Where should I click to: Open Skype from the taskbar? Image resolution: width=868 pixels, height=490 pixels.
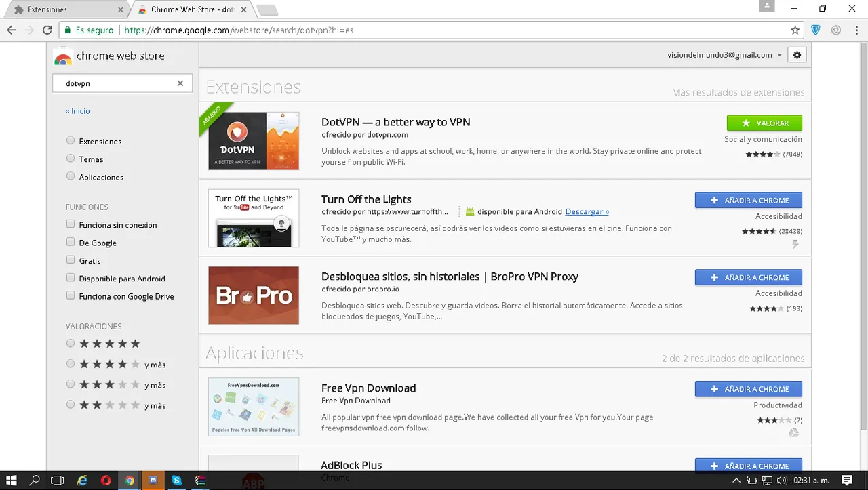point(177,481)
